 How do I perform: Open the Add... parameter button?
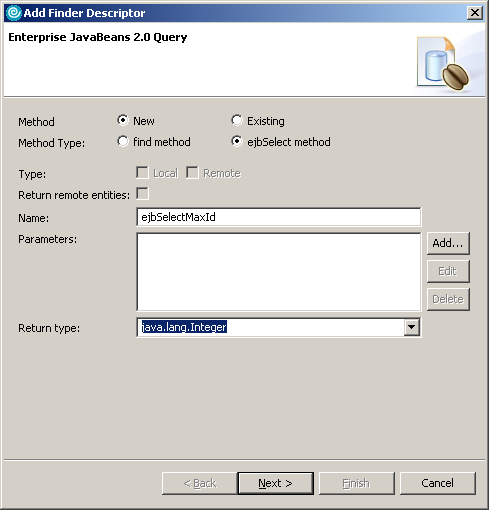pyautogui.click(x=448, y=243)
